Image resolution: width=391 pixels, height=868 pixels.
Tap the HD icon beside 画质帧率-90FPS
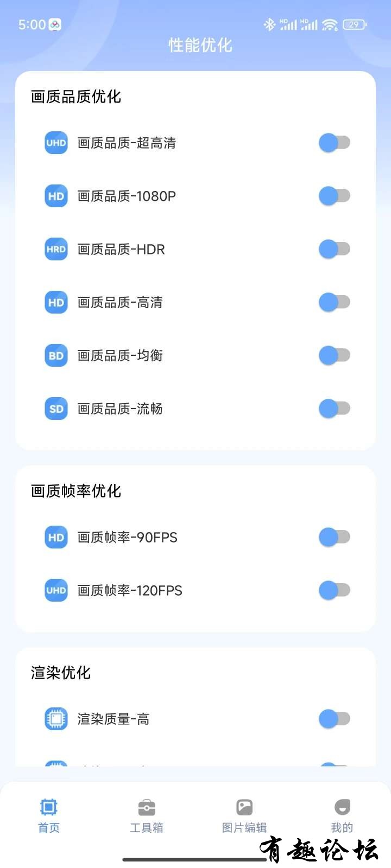tap(56, 537)
